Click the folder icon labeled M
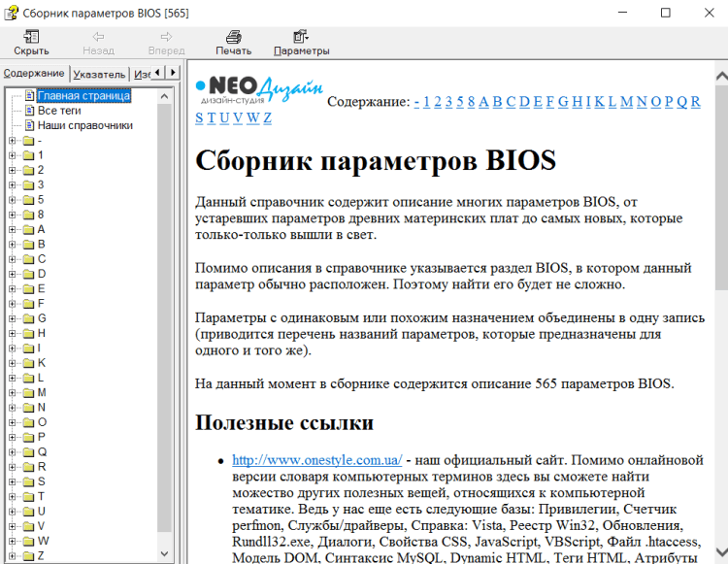728x564 pixels. [x=29, y=393]
